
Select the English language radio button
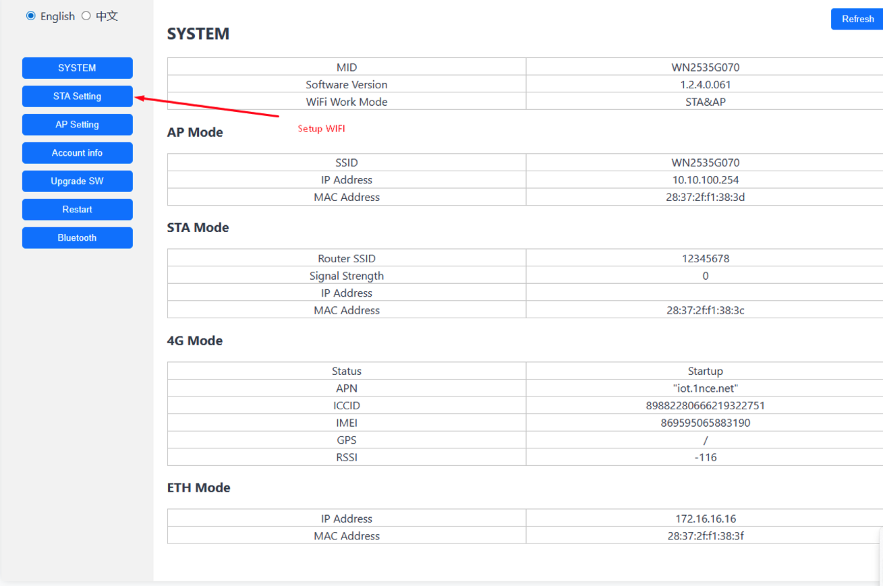(x=31, y=16)
